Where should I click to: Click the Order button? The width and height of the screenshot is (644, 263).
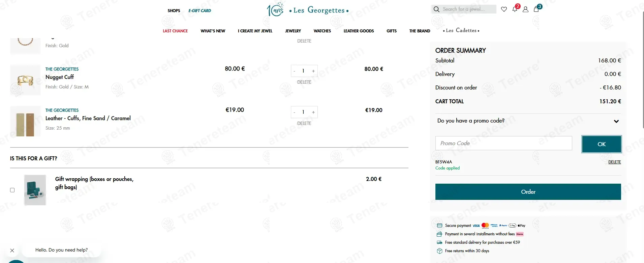coord(528,192)
